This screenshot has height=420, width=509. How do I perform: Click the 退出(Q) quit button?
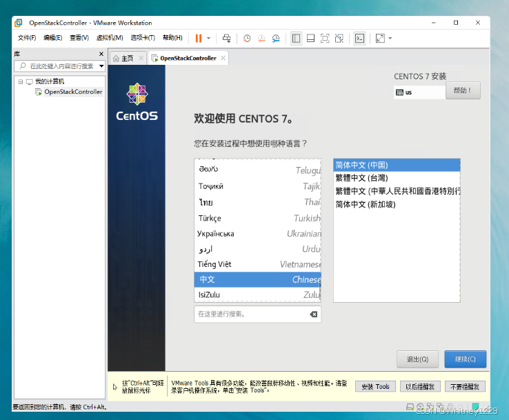417,359
